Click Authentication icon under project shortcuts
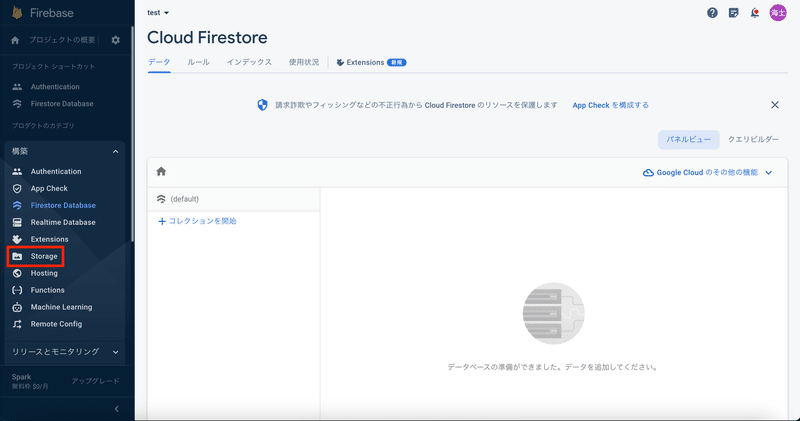The height and width of the screenshot is (421, 800). [17, 87]
